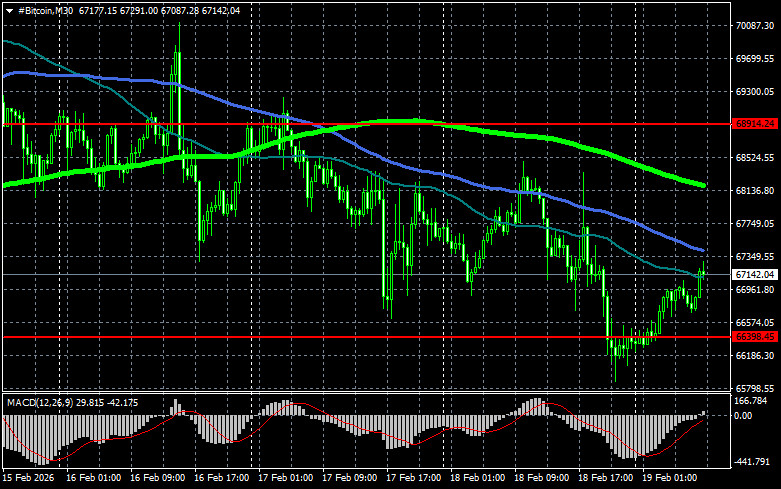Click the 67749.05 price scale value

click(x=755, y=224)
